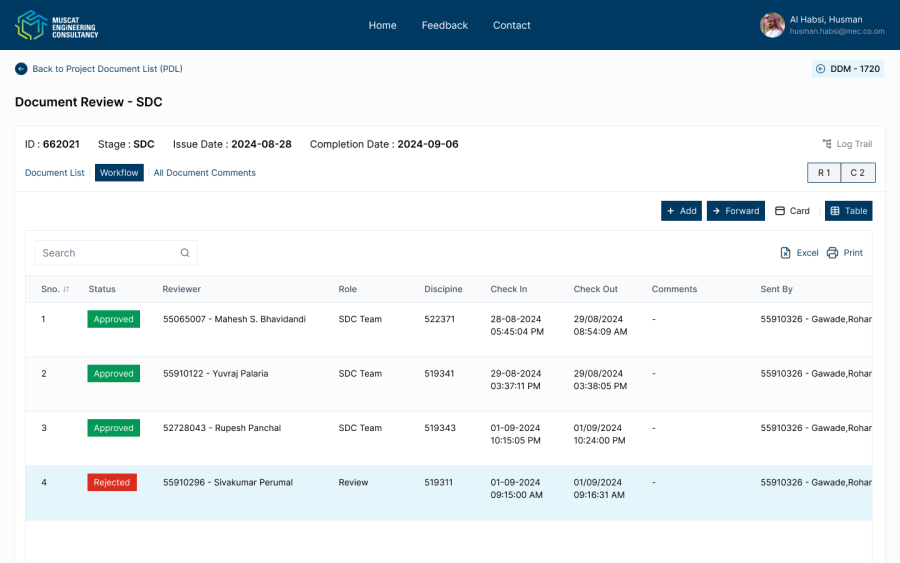Click the Excel export label
900x563 pixels.
(807, 253)
